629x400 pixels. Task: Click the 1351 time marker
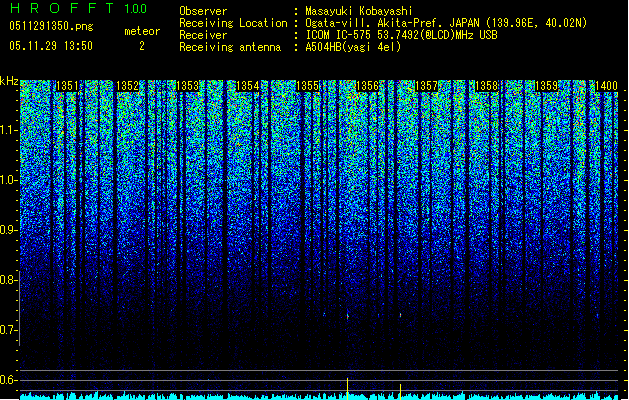(x=67, y=86)
